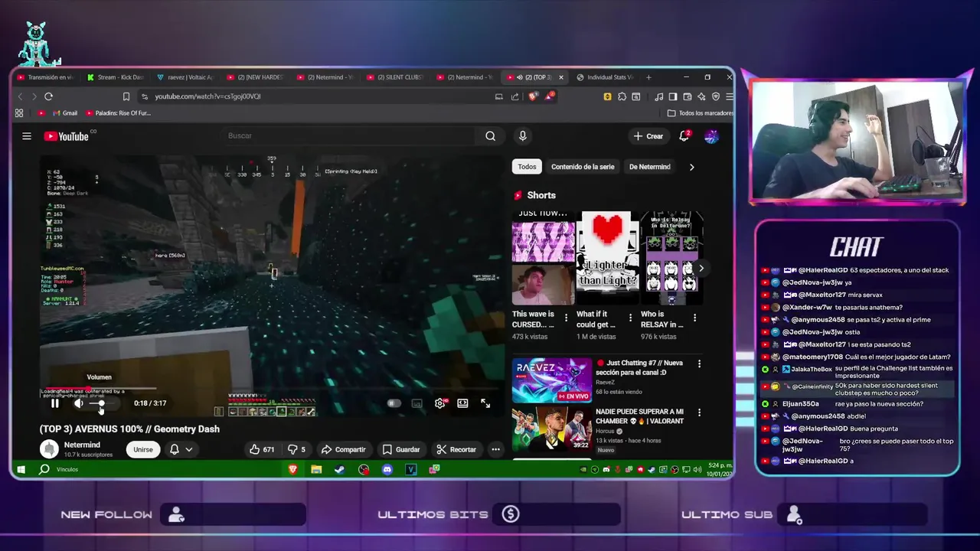Open options for NADIE PUEDE SUPERAR video
Screen dimensions: 980x551
[x=699, y=413]
